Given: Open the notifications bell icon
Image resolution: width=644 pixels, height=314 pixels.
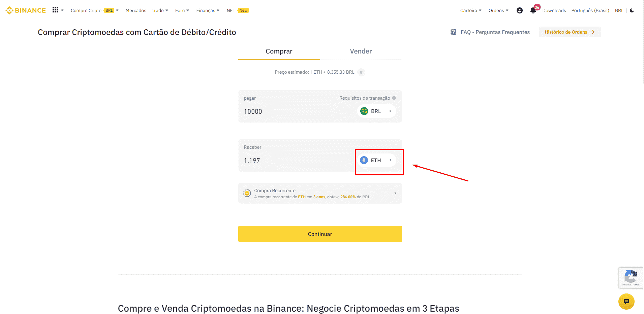Looking at the screenshot, I should (x=533, y=10).
